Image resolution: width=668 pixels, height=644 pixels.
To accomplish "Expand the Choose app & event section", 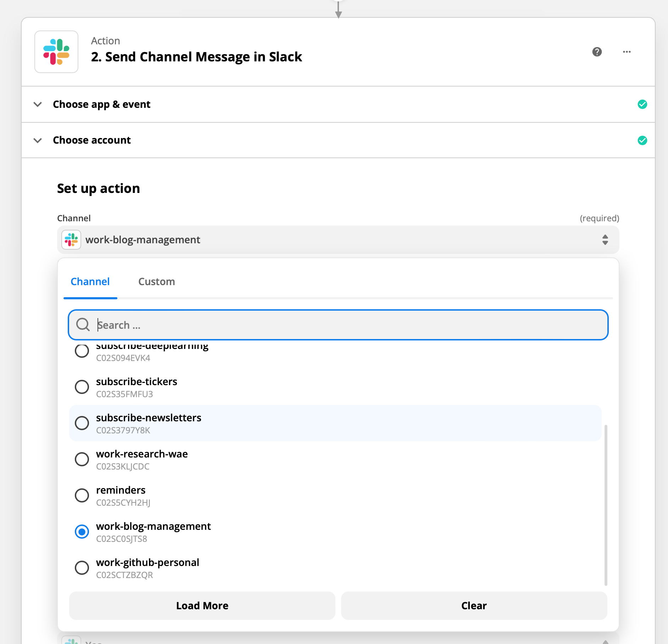I will pos(38,104).
